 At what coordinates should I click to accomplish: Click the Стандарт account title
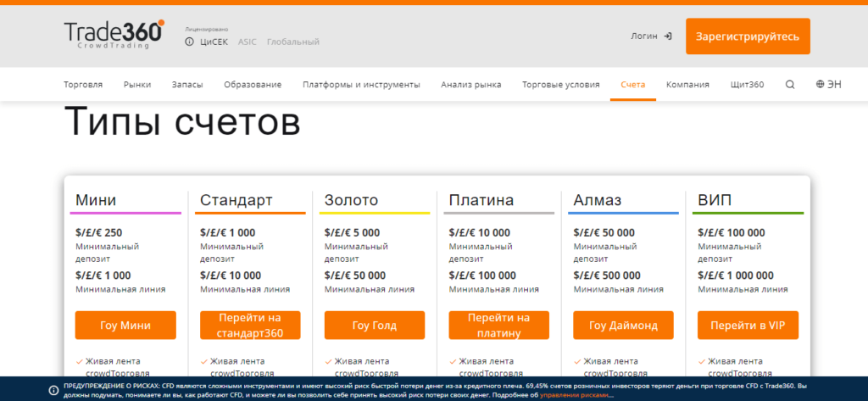(236, 200)
